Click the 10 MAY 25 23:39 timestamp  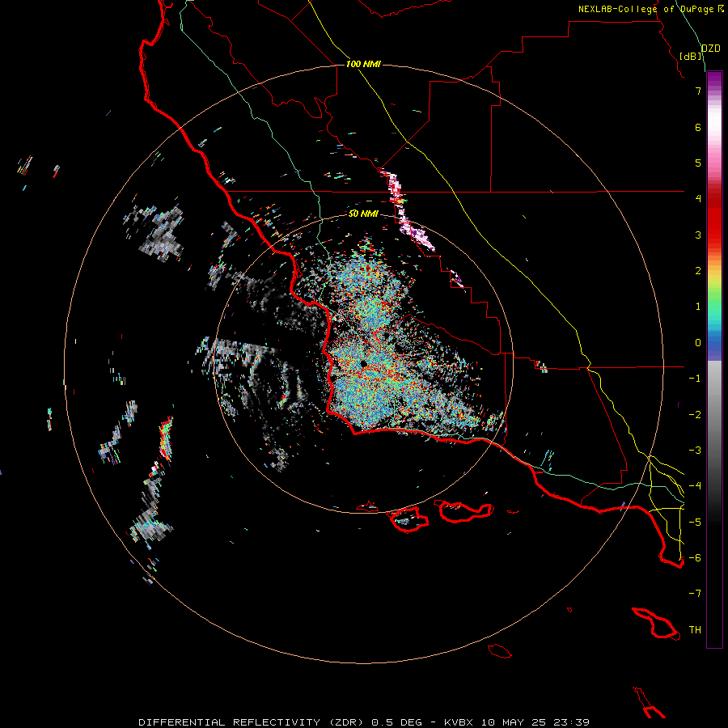pos(535,722)
